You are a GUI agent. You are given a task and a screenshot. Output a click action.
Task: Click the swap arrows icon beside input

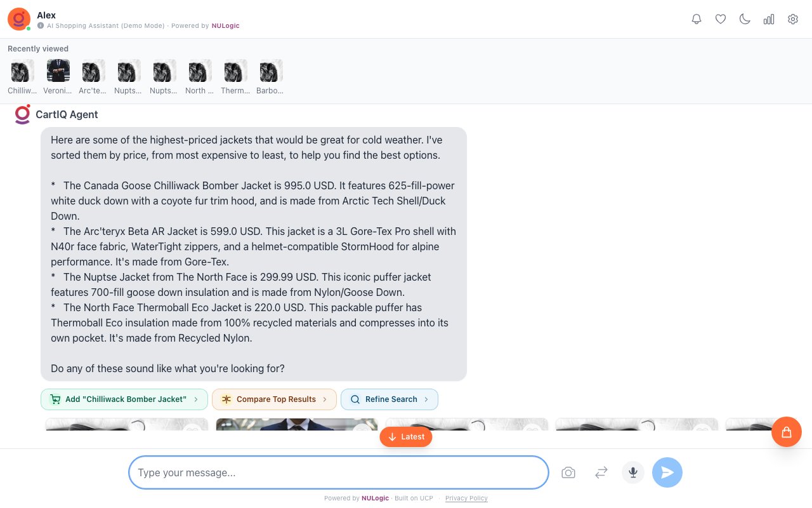(x=601, y=472)
